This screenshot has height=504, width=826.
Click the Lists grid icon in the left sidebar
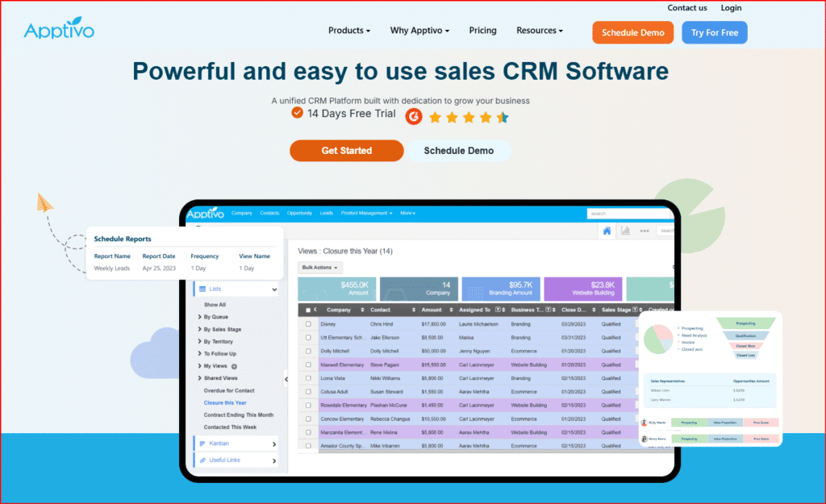tap(202, 289)
